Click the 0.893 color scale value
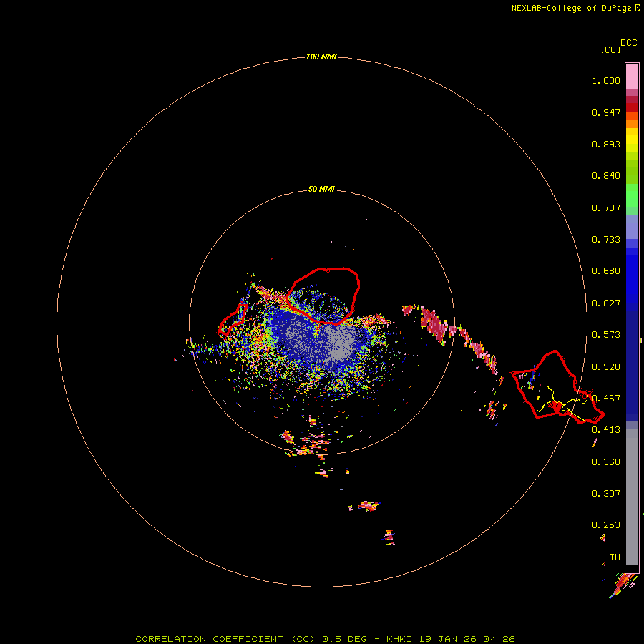644x644 pixels. click(x=606, y=144)
